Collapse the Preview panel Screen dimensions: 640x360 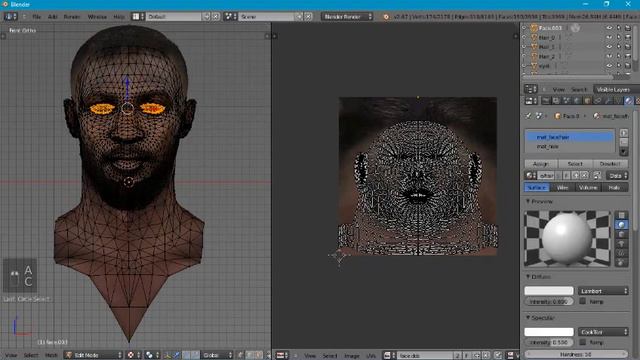[x=528, y=201]
